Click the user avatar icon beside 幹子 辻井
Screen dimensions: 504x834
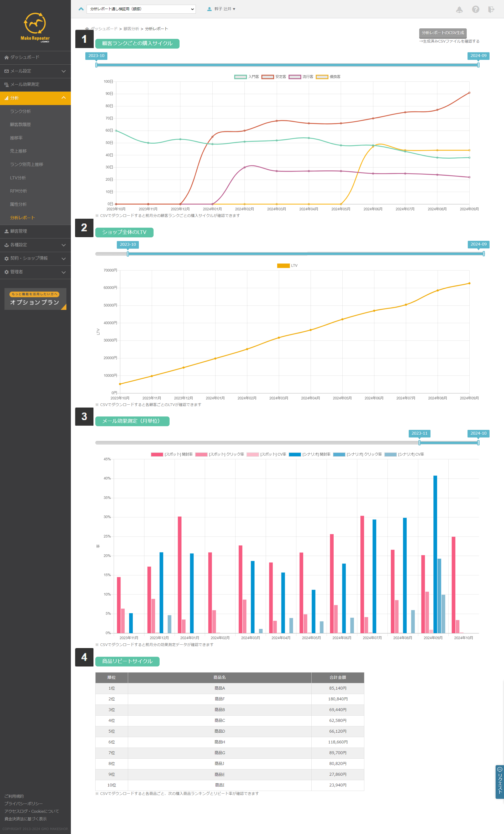point(209,9)
